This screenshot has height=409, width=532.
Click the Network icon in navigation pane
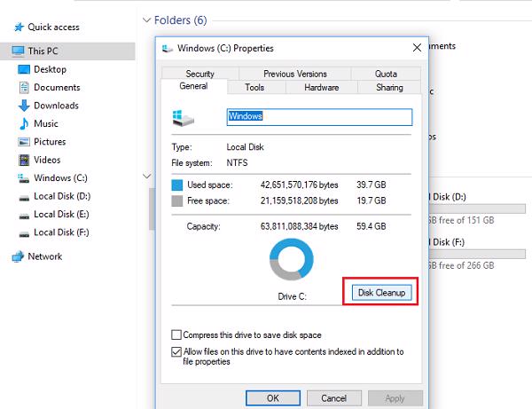pyautogui.click(x=18, y=256)
